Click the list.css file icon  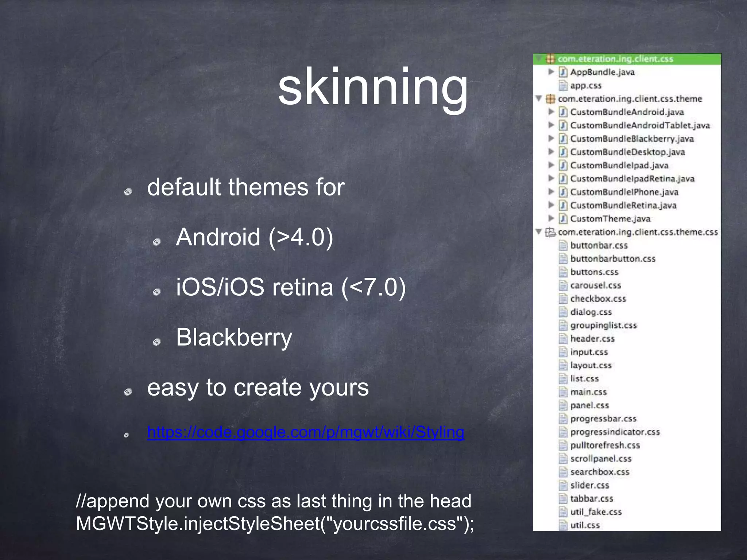[x=563, y=378]
